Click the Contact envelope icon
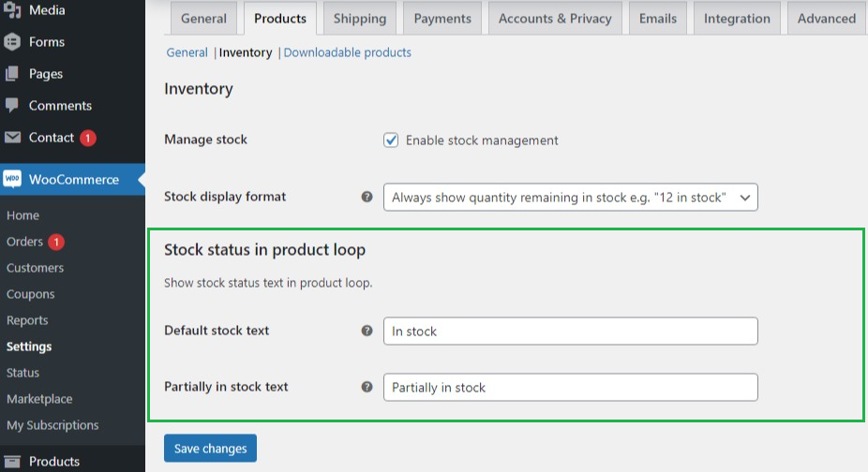 point(12,138)
